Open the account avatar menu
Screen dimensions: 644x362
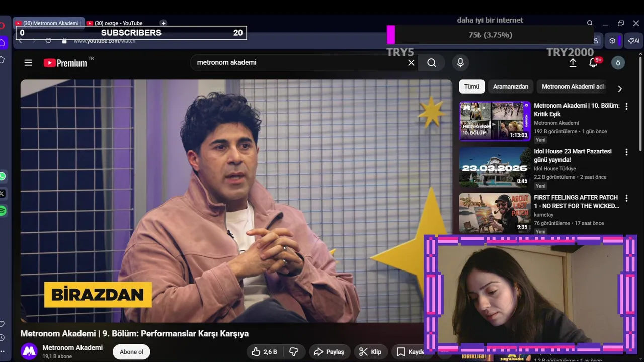(618, 63)
